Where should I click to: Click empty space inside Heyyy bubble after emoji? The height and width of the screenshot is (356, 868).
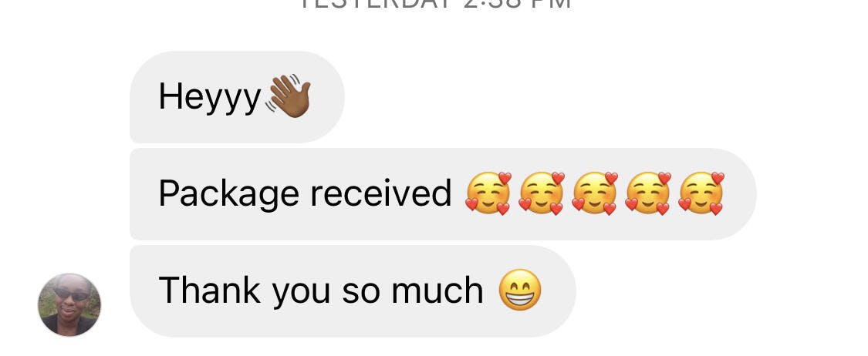[x=326, y=97]
